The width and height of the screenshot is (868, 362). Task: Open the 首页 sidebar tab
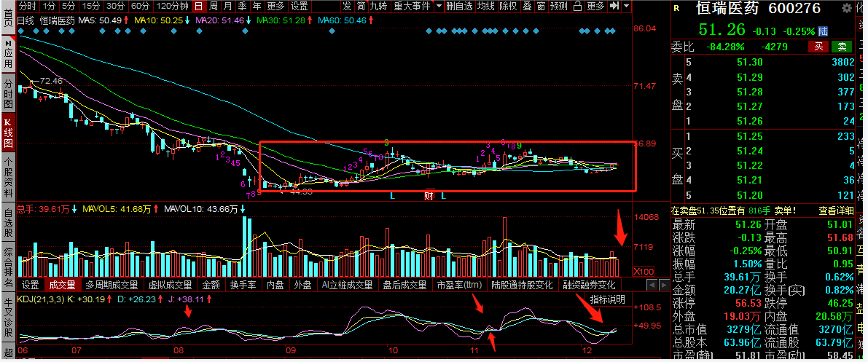click(8, 16)
